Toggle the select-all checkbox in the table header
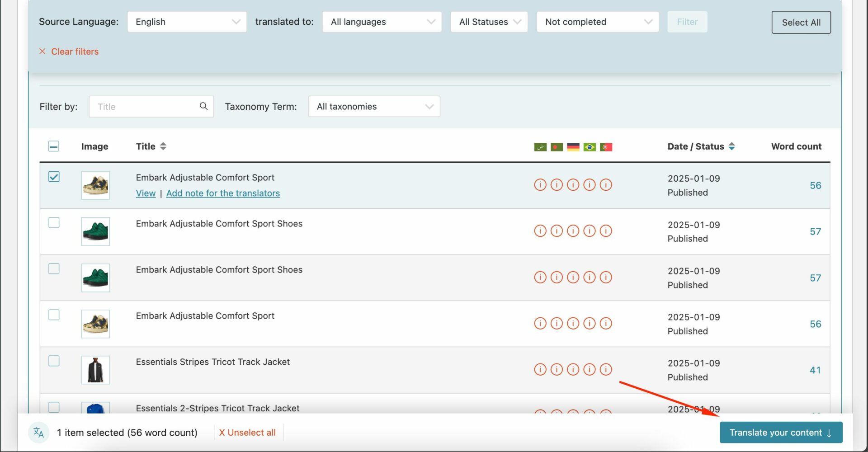The image size is (868, 452). click(x=53, y=146)
